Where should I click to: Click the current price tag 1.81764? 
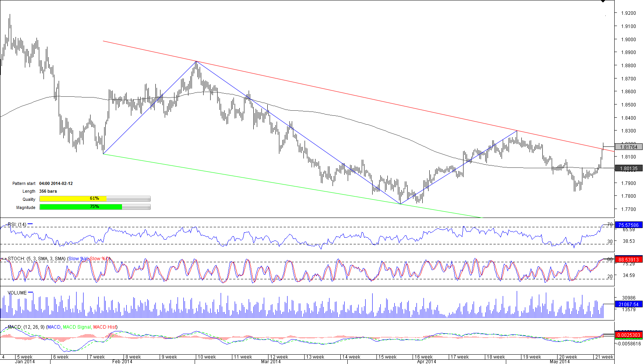point(629,147)
